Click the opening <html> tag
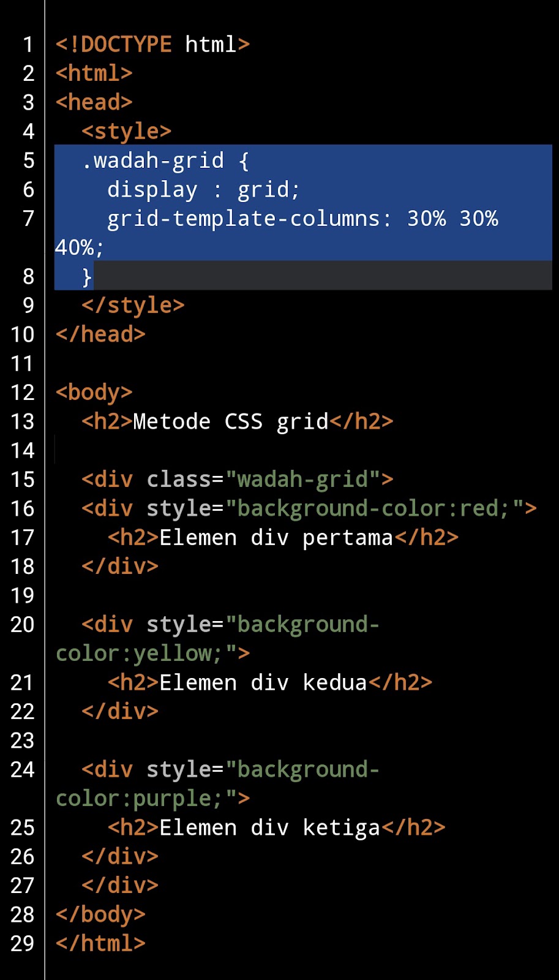Viewport: 559px width, 980px height. 94,73
